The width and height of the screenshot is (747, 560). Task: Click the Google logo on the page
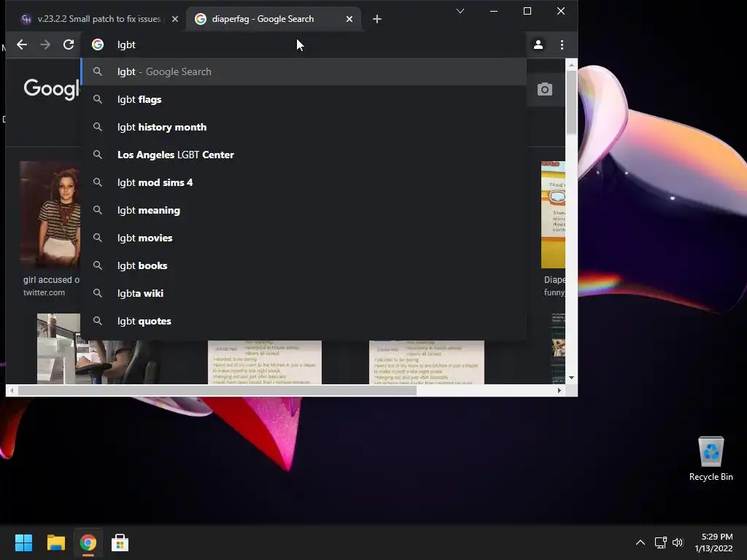coord(52,88)
